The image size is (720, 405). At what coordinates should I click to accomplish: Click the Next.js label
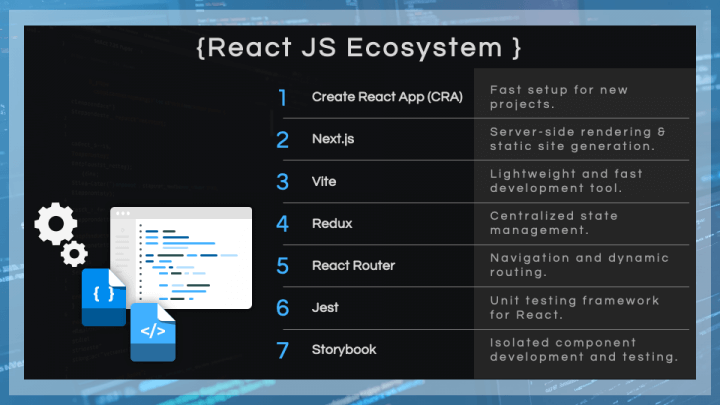pos(333,139)
